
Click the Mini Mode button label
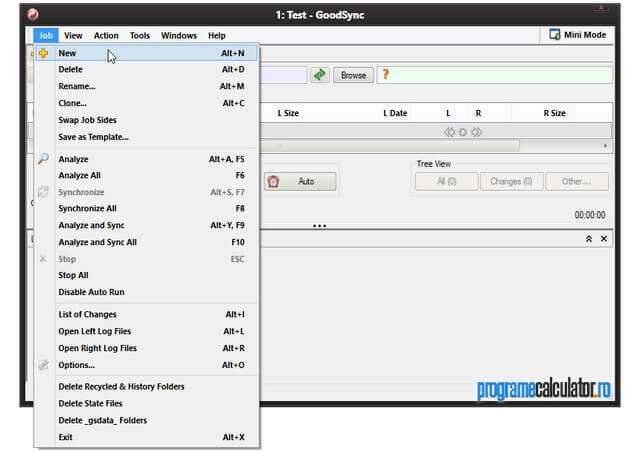coord(585,35)
